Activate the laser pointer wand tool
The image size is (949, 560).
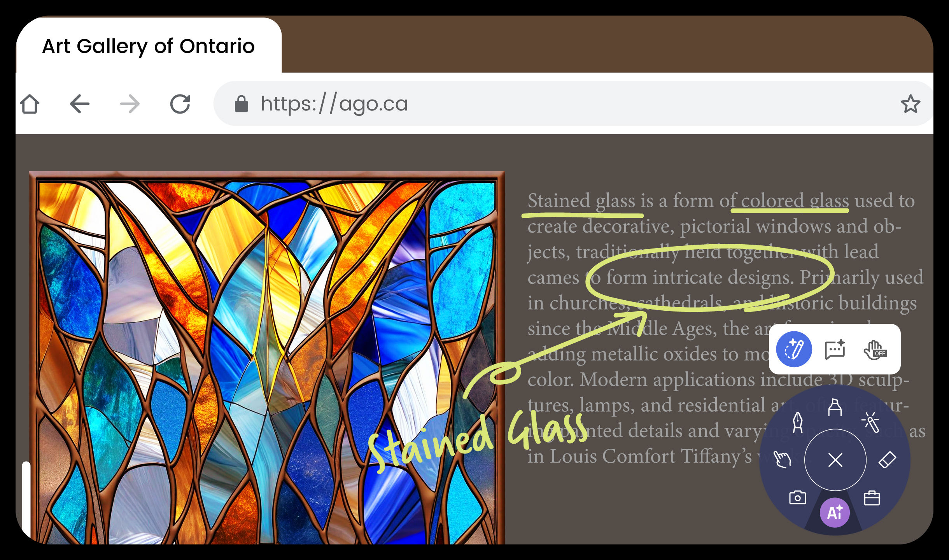coord(870,422)
